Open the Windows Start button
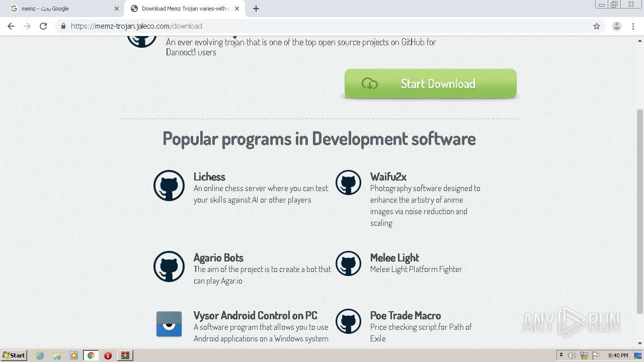This screenshot has height=362, width=644. click(14, 355)
